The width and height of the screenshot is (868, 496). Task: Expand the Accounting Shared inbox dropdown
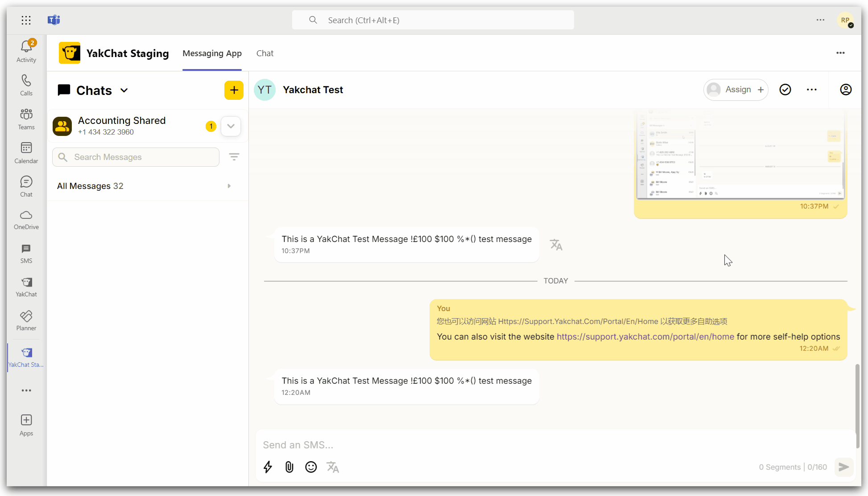pyautogui.click(x=231, y=126)
